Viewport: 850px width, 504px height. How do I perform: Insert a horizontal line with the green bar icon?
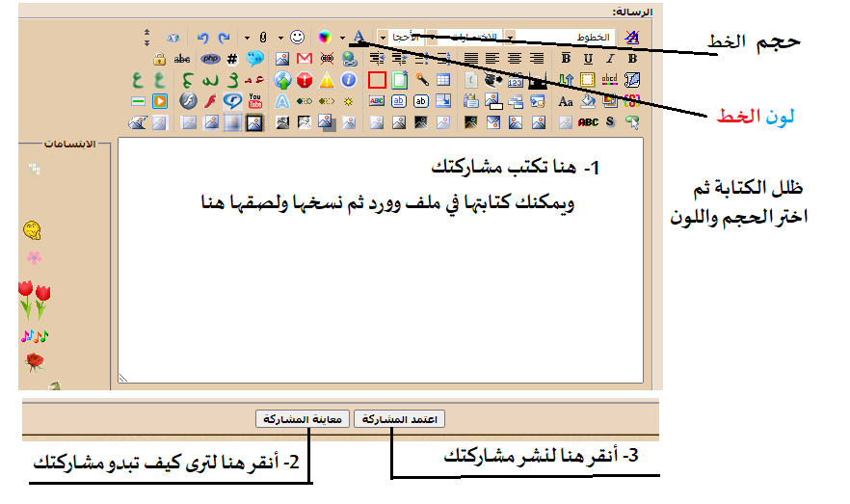(138, 101)
